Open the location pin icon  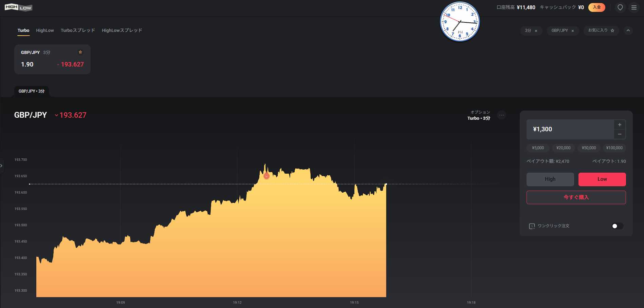pos(620,7)
